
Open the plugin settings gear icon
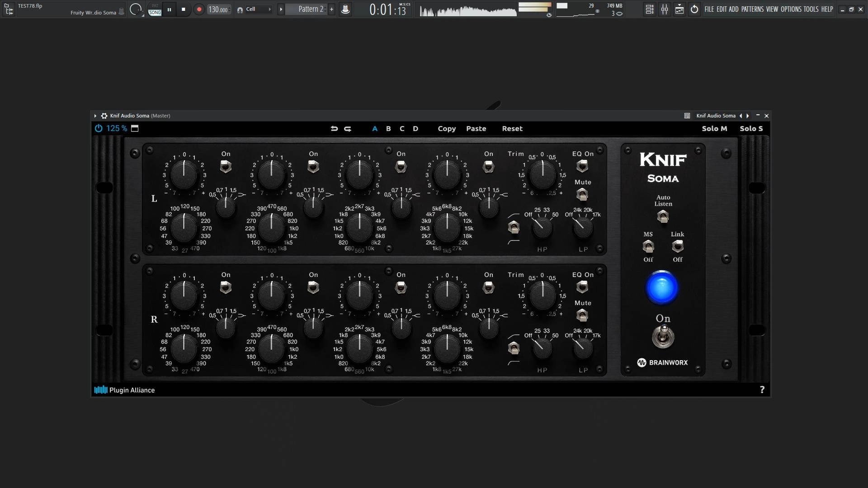pos(104,116)
